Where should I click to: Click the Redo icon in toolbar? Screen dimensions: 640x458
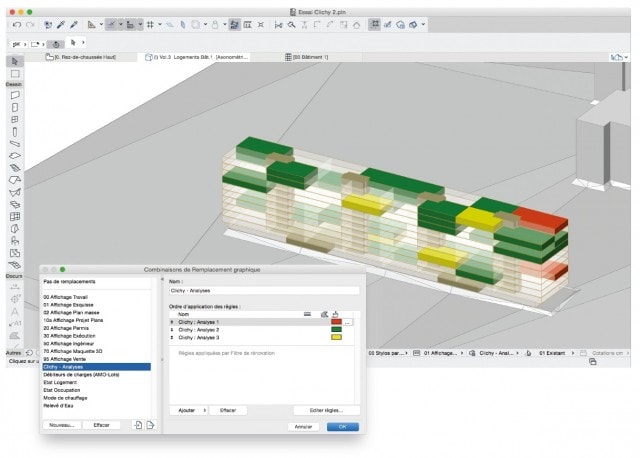click(x=28, y=23)
